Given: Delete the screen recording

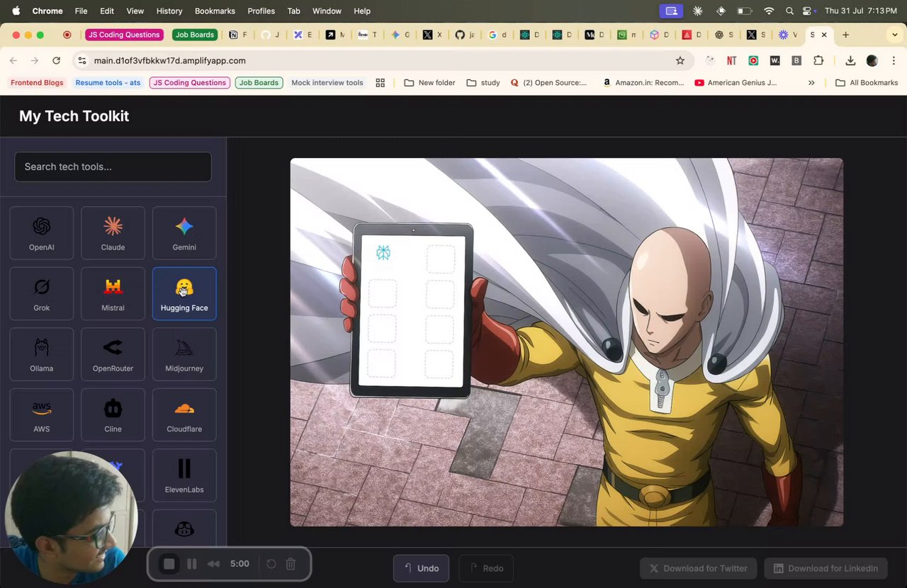Looking at the screenshot, I should click(x=291, y=564).
